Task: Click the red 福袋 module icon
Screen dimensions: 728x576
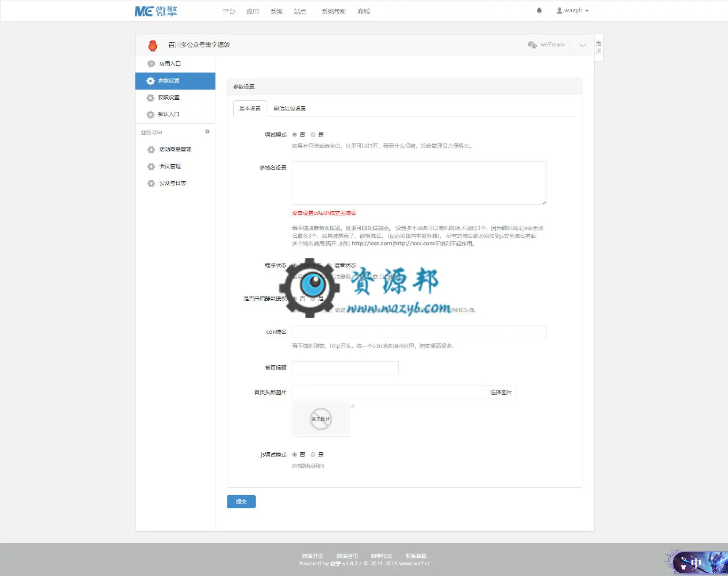Action: click(153, 45)
